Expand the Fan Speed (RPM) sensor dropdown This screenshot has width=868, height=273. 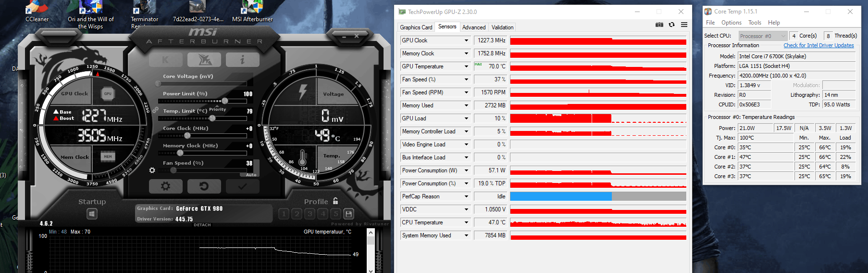click(466, 92)
